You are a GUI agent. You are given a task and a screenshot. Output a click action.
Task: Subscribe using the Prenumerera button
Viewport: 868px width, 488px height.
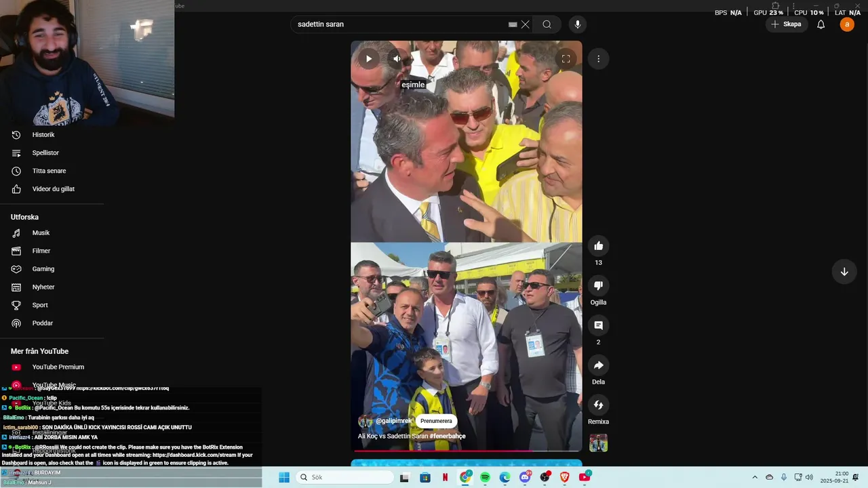[x=436, y=421]
